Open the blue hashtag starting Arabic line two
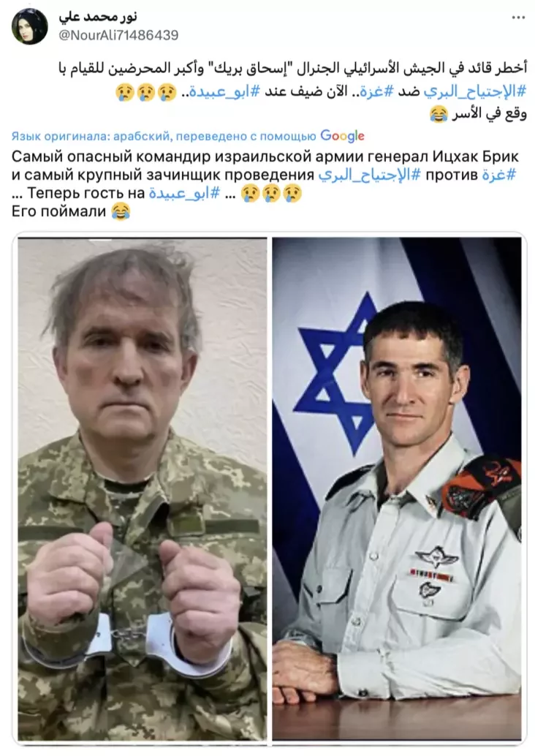Image resolution: width=535 pixels, height=756 pixels. 475,91
